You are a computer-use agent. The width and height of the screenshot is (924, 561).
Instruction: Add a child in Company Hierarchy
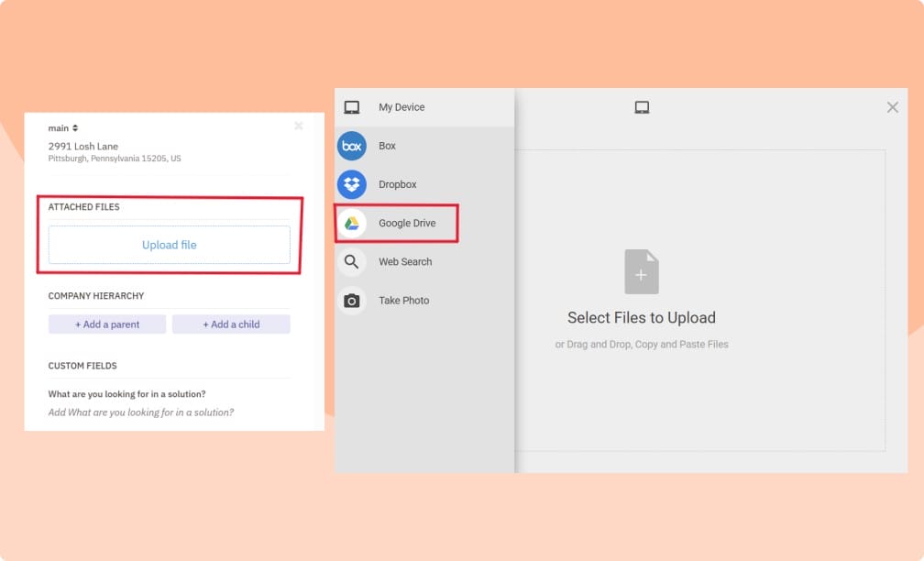231,324
